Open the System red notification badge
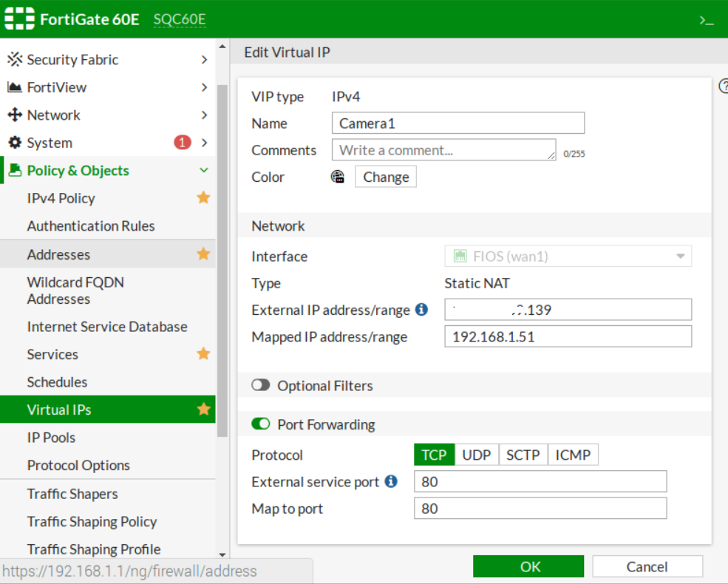 pos(183,142)
